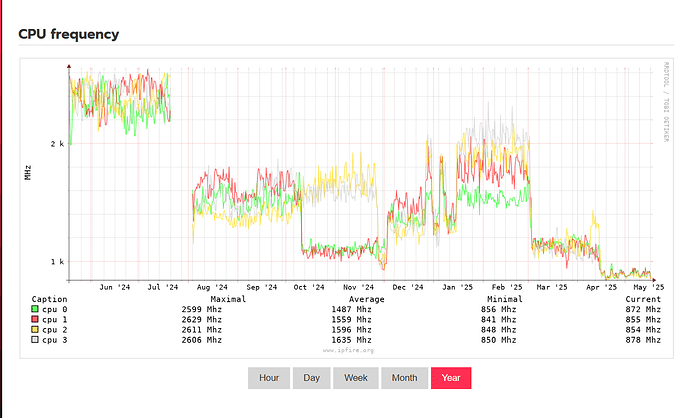This screenshot has height=418, width=690.
Task: Select the 'cpu 2' legend label
Action: [x=55, y=330]
